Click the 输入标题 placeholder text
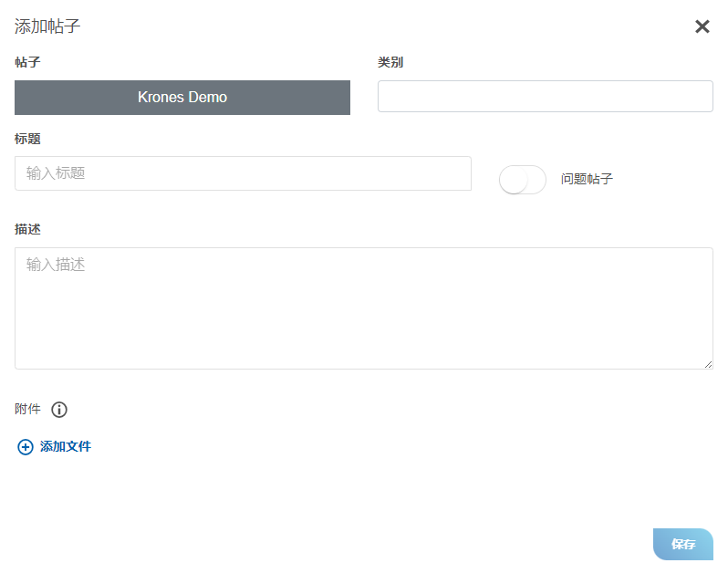 point(56,173)
